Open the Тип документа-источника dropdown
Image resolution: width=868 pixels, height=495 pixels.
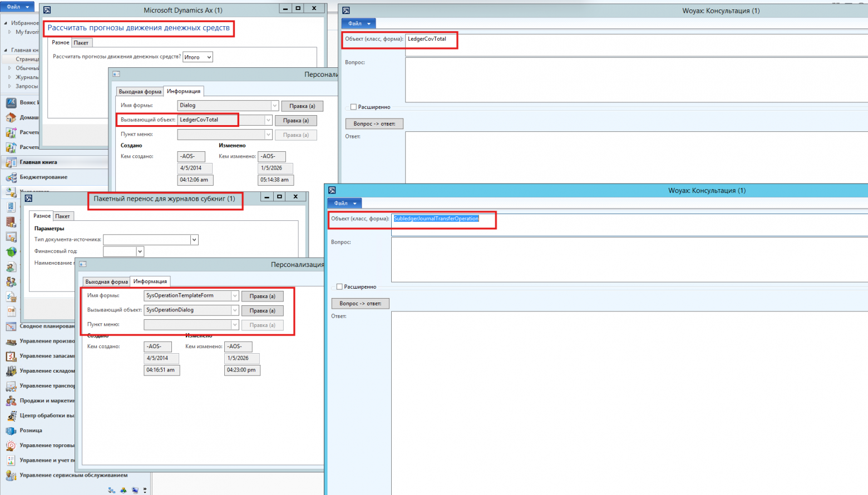(194, 240)
